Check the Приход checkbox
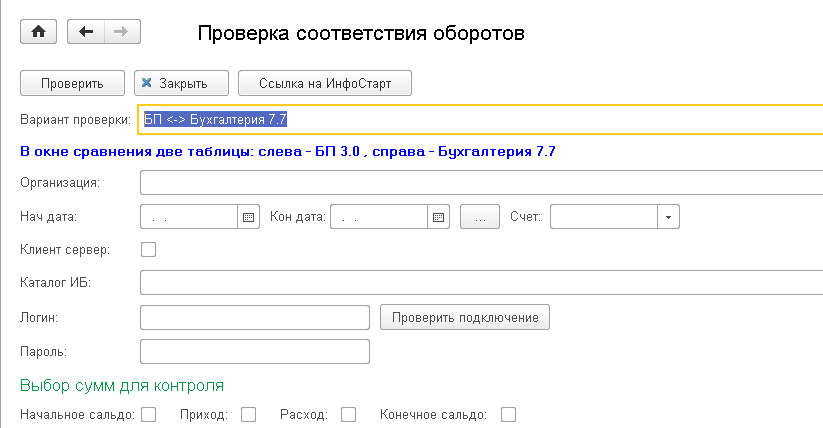This screenshot has width=823, height=428. tap(249, 414)
